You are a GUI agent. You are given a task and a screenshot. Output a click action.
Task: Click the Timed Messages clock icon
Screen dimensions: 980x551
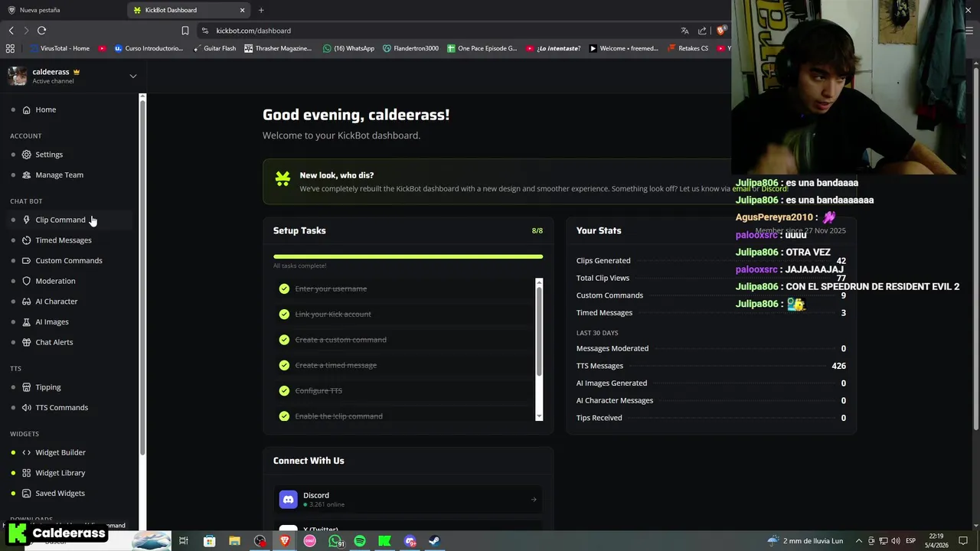26,240
